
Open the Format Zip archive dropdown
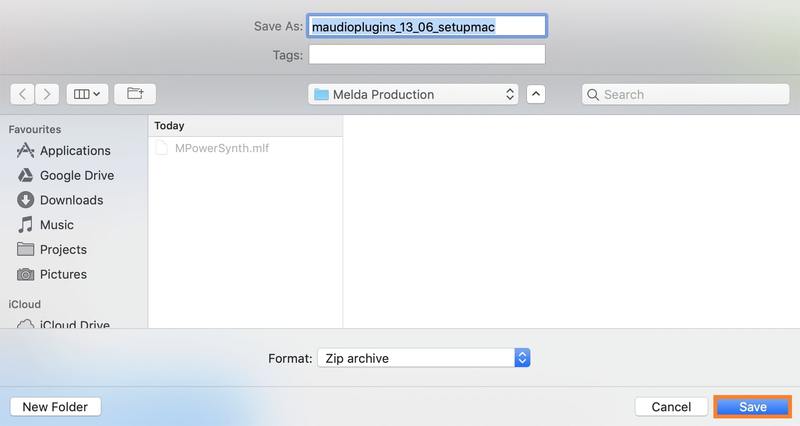423,358
